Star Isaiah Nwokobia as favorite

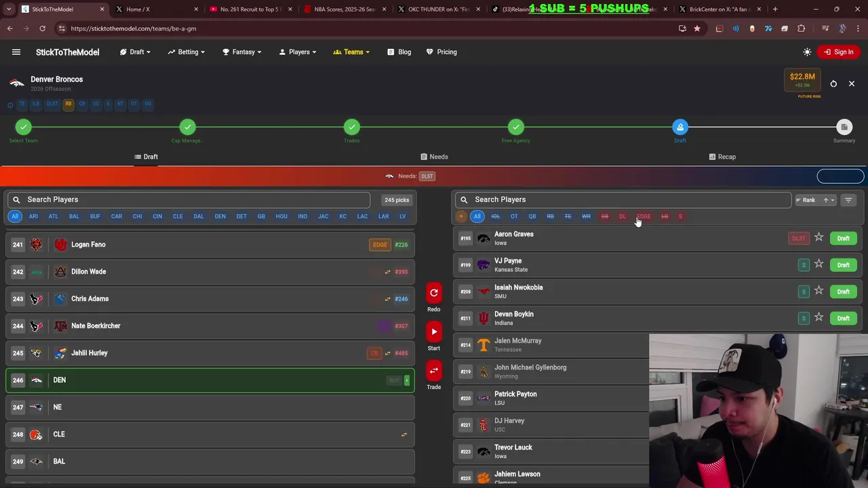click(818, 291)
